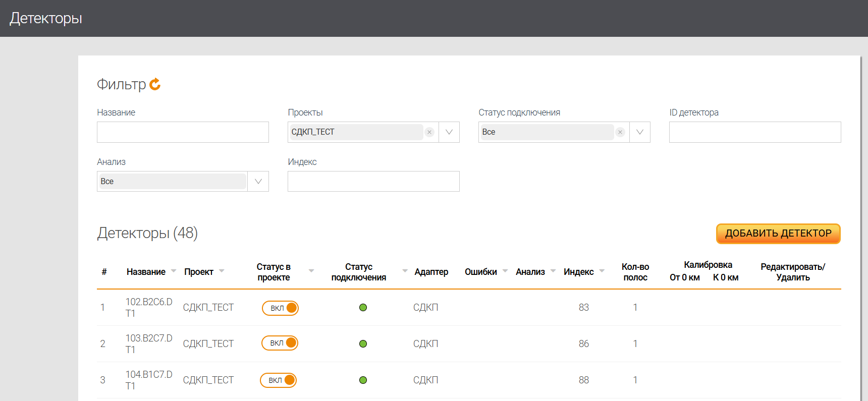Click sort arrow next to Ошибки column
The image size is (868, 401).
pyautogui.click(x=505, y=271)
